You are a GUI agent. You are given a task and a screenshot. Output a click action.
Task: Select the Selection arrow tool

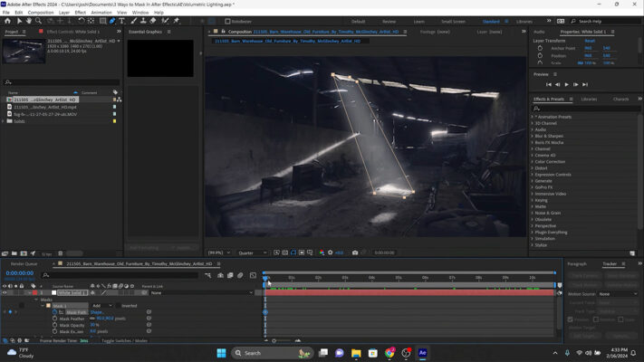tap(19, 21)
